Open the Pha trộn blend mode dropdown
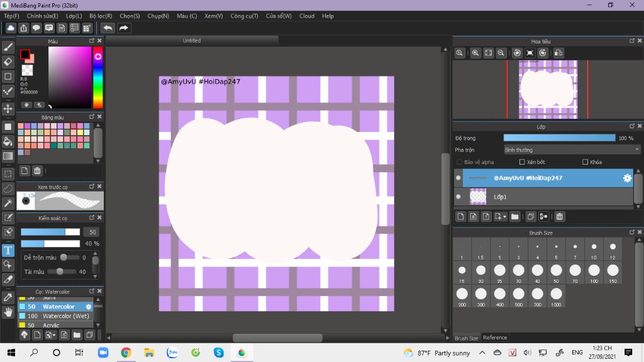 572,150
